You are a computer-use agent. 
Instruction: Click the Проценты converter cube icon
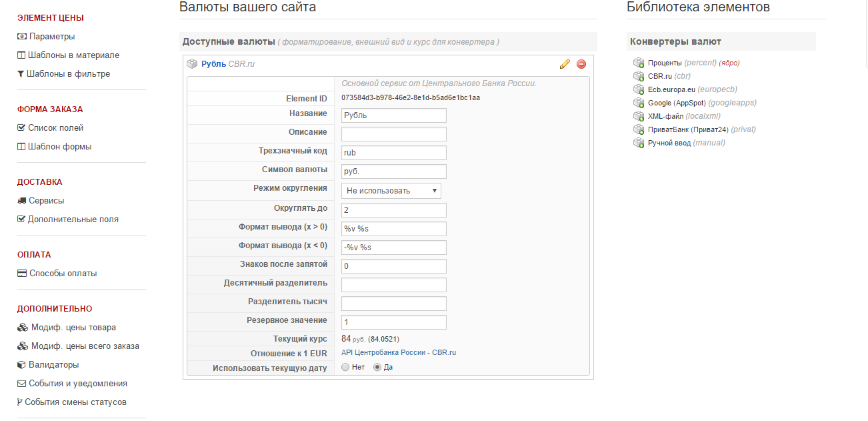click(x=639, y=63)
